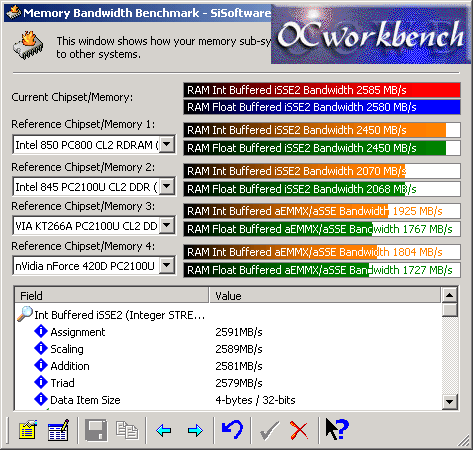Image resolution: width=473 pixels, height=450 pixels.
Task: Click the Value column header
Action: click(x=325, y=296)
